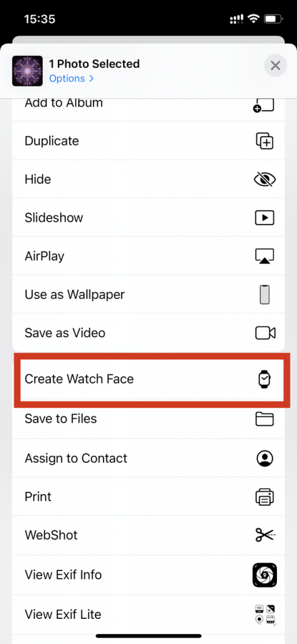Tap the home indicator bar
This screenshot has width=297, height=644.
pyautogui.click(x=148, y=636)
